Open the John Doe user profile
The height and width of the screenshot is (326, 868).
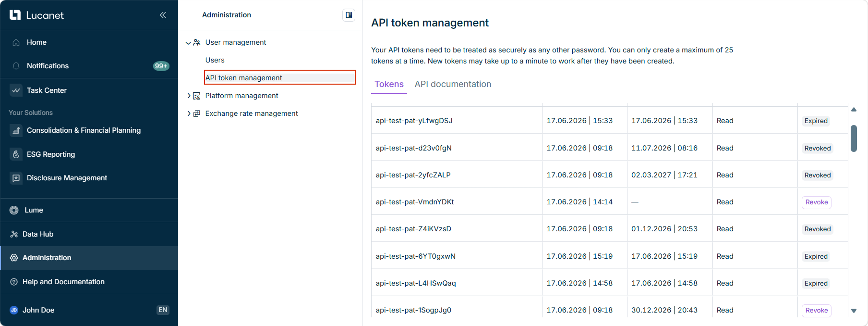[38, 310]
